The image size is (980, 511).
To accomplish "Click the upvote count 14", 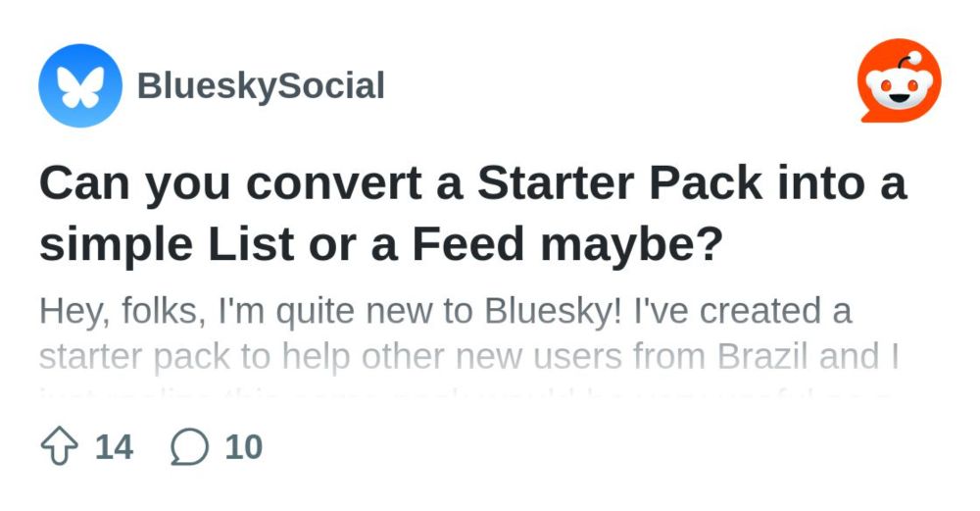I will click(114, 447).
